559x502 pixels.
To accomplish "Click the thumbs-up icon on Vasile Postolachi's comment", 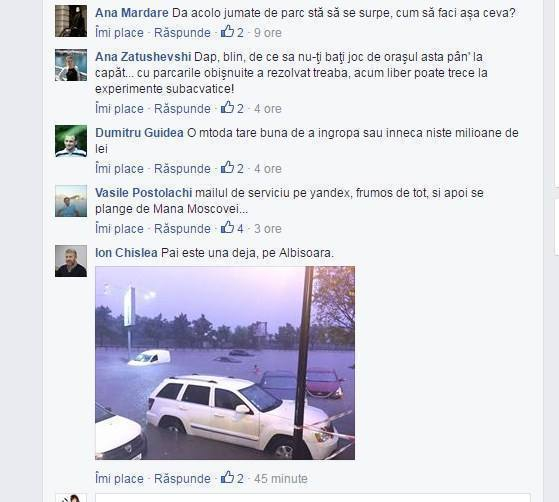I will (227, 227).
